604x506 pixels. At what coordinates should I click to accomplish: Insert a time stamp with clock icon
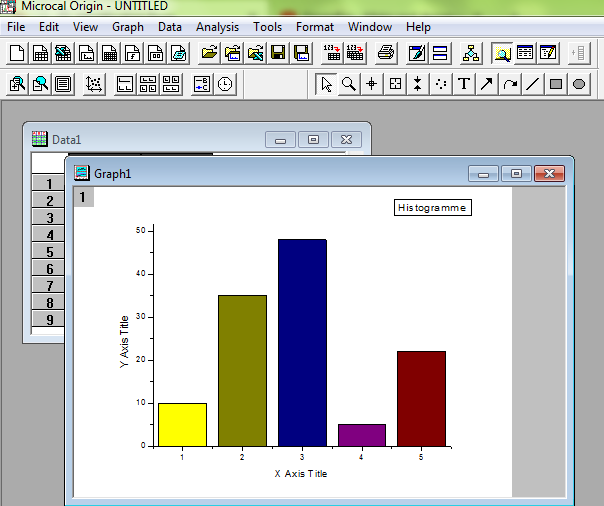(225, 84)
